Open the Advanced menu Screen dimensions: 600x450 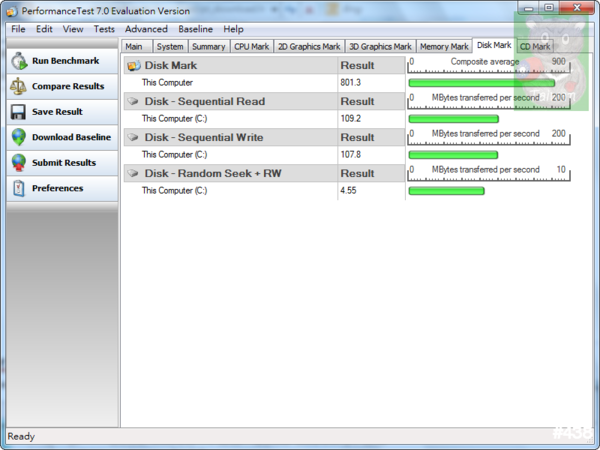point(146,29)
